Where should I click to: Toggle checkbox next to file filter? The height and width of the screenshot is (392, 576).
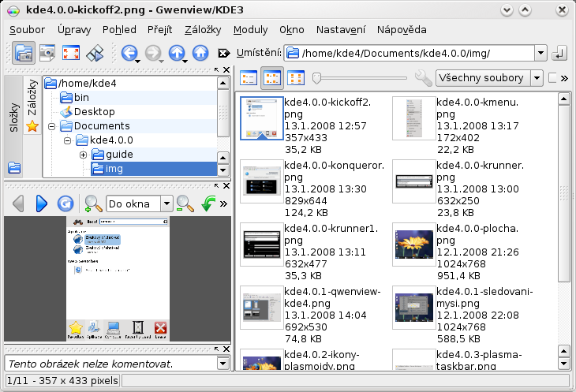pos(552,78)
